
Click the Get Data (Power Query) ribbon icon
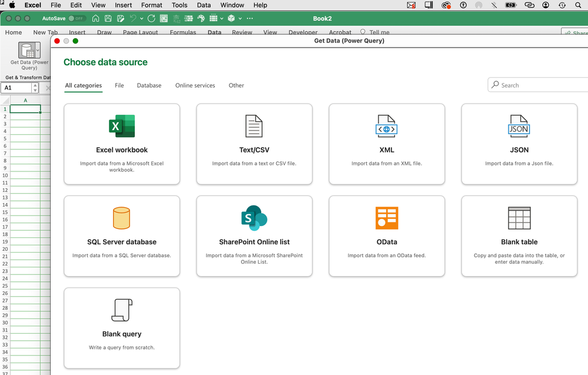[27, 50]
